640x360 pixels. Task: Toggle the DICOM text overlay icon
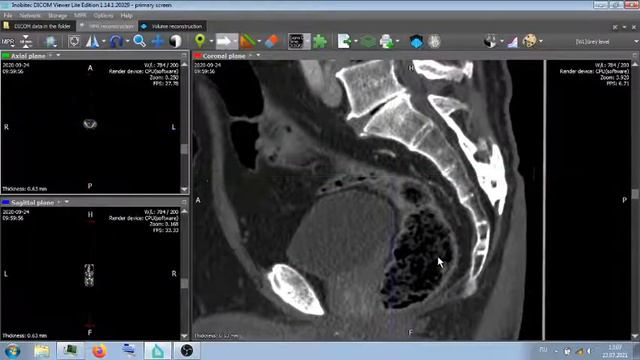pos(296,41)
